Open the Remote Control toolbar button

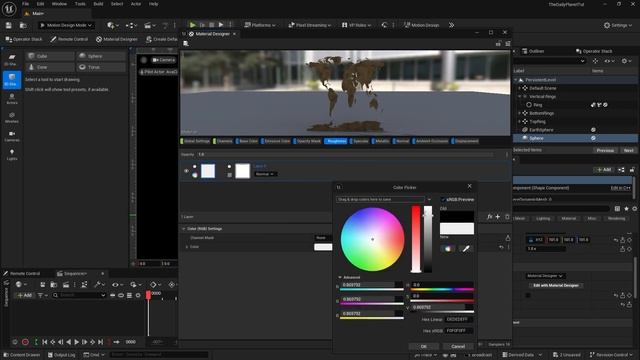click(x=69, y=39)
